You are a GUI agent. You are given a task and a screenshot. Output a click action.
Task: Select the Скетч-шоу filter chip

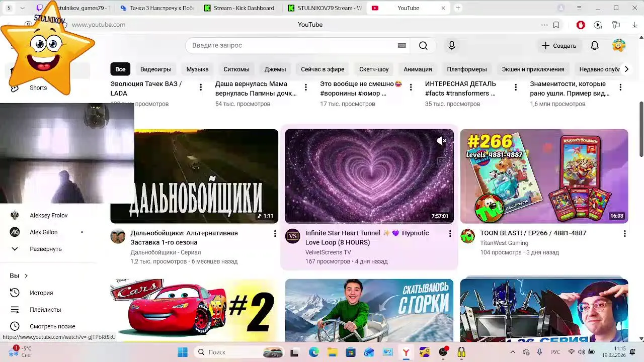click(x=374, y=69)
